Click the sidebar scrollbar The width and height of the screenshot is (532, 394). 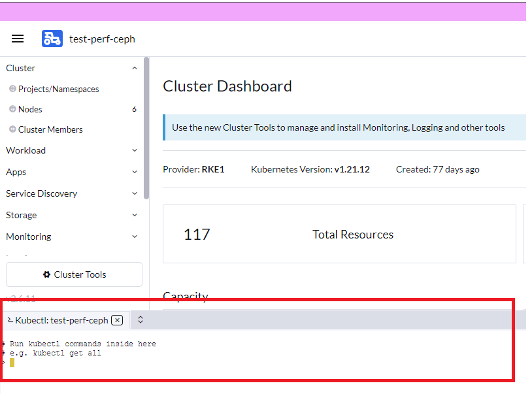tap(146, 128)
